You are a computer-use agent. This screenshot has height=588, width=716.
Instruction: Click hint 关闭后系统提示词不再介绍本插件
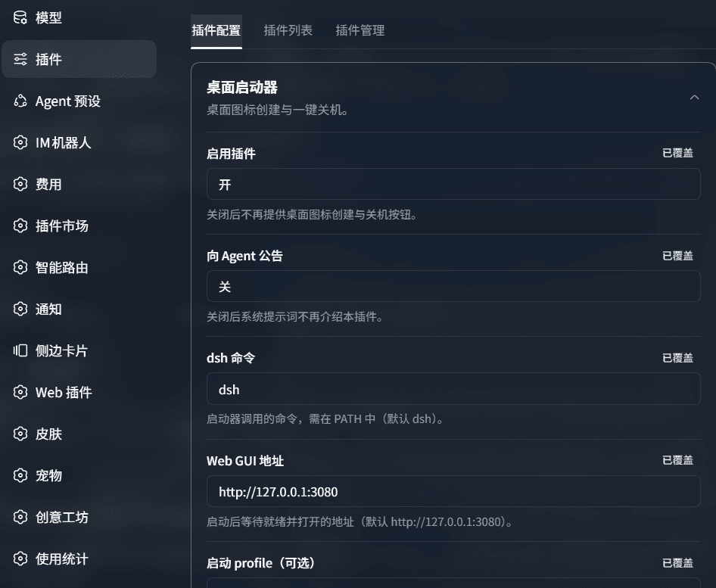[295, 317]
